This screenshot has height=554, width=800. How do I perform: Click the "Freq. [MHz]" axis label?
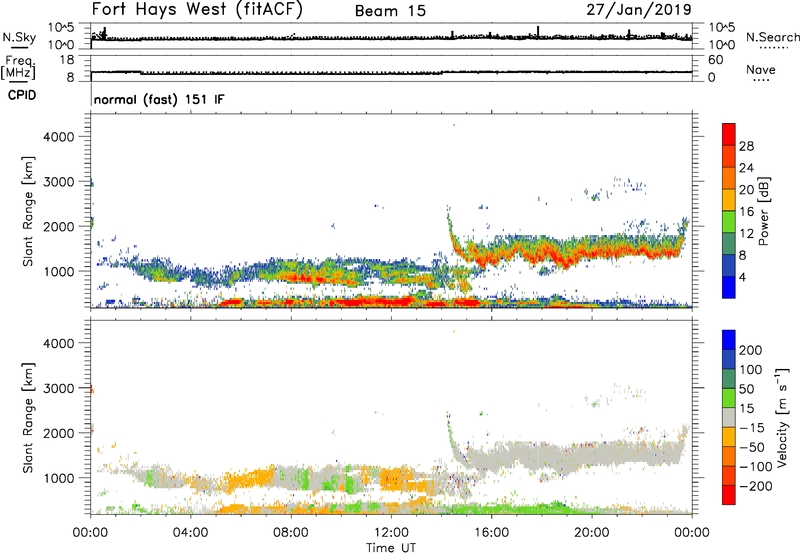coord(18,67)
